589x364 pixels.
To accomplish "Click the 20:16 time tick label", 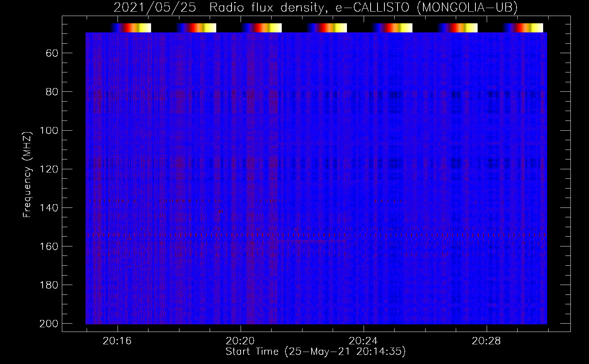I will pyautogui.click(x=117, y=341).
